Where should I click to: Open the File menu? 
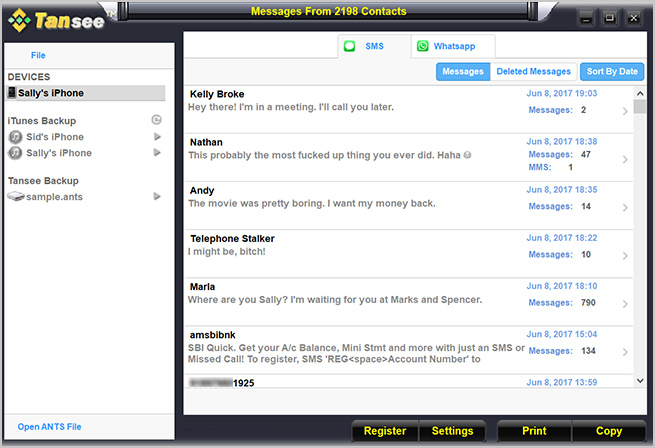[x=38, y=55]
